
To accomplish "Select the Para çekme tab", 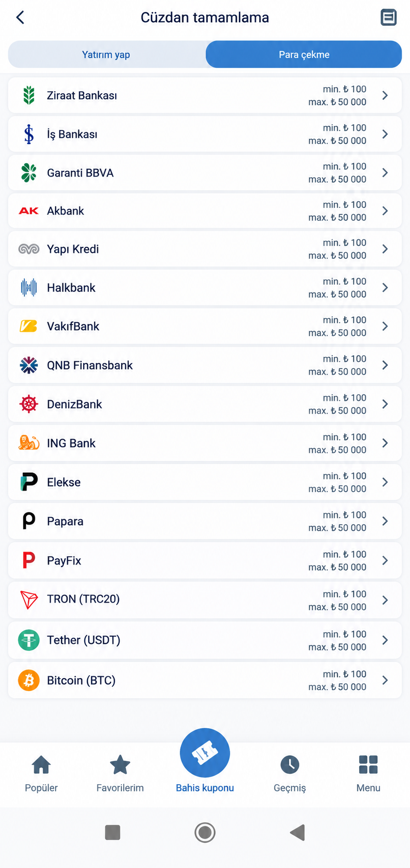I will pos(304,54).
